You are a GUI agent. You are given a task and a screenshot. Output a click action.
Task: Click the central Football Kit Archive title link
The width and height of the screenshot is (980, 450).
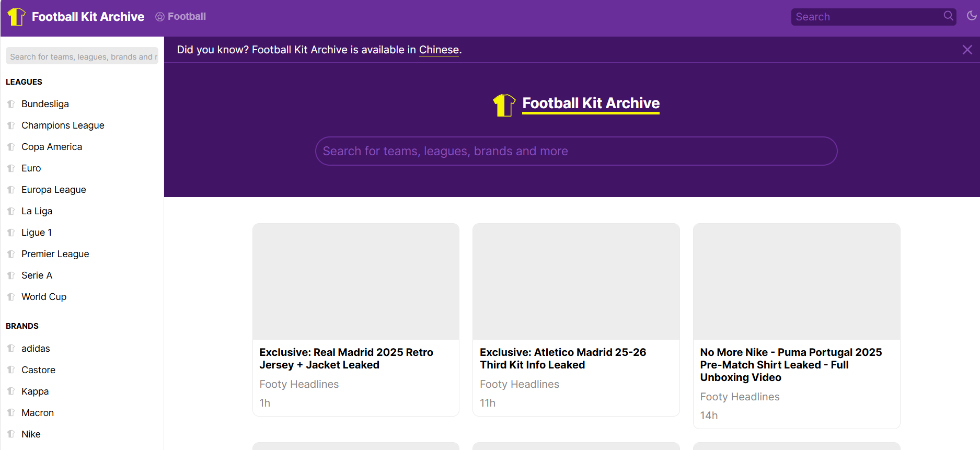point(591,103)
